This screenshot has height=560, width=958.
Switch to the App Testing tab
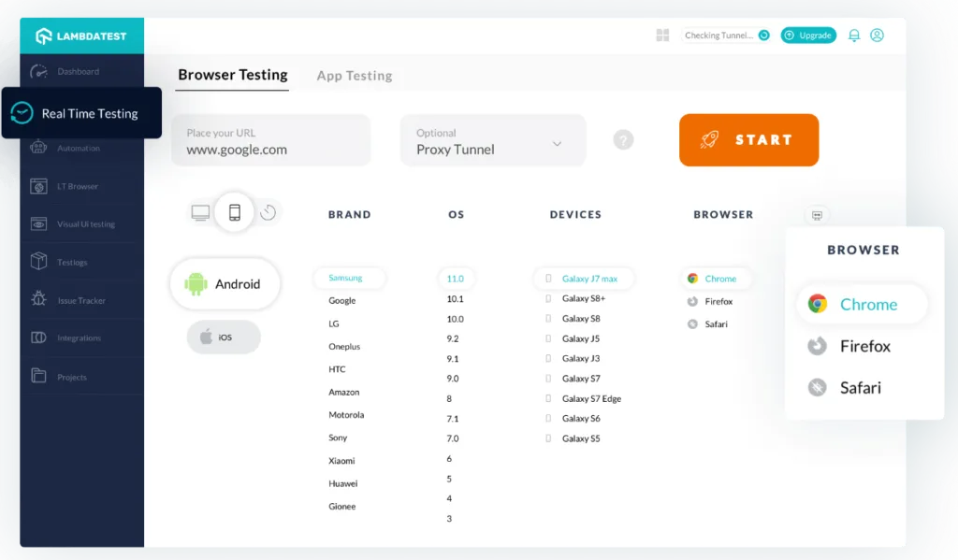click(354, 76)
